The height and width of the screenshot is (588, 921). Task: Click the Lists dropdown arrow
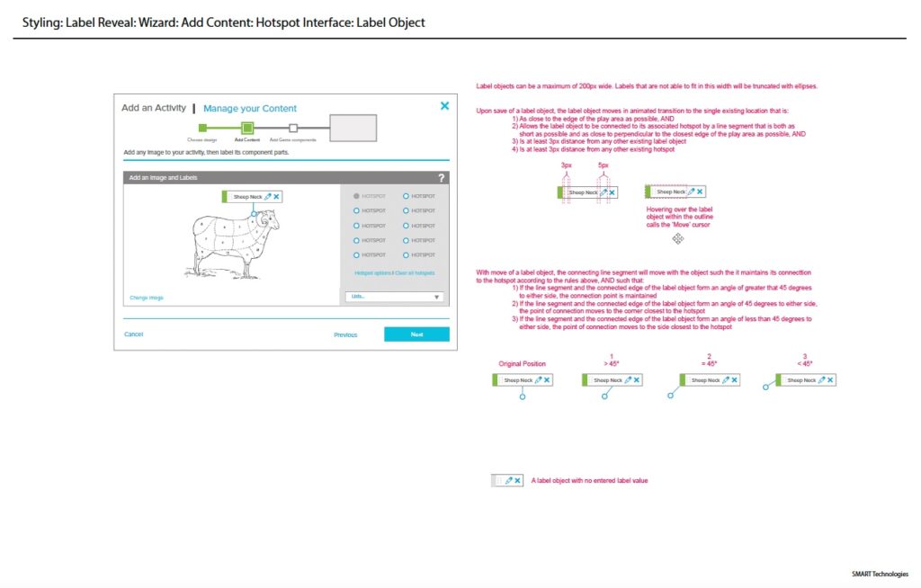click(437, 297)
